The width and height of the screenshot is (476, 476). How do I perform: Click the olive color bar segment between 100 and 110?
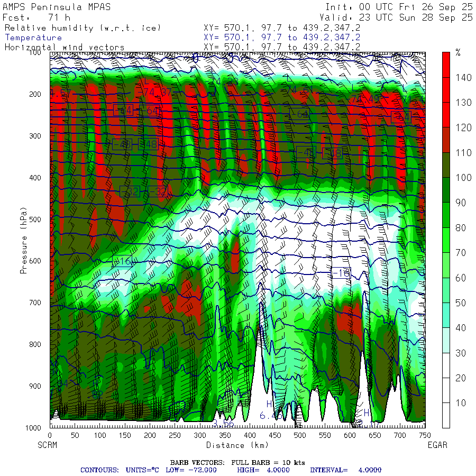(x=446, y=165)
